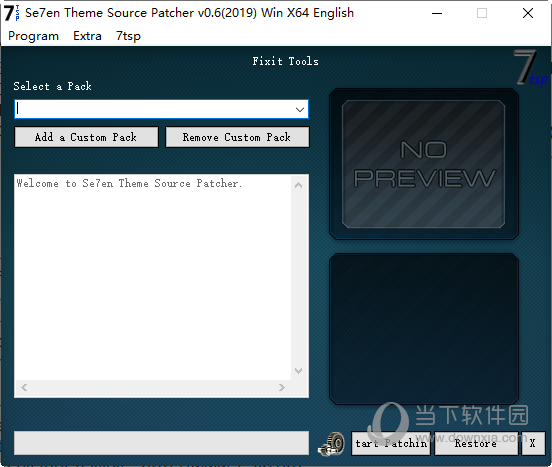The image size is (552, 467).
Task: Click the Restore button
Action: 476,443
